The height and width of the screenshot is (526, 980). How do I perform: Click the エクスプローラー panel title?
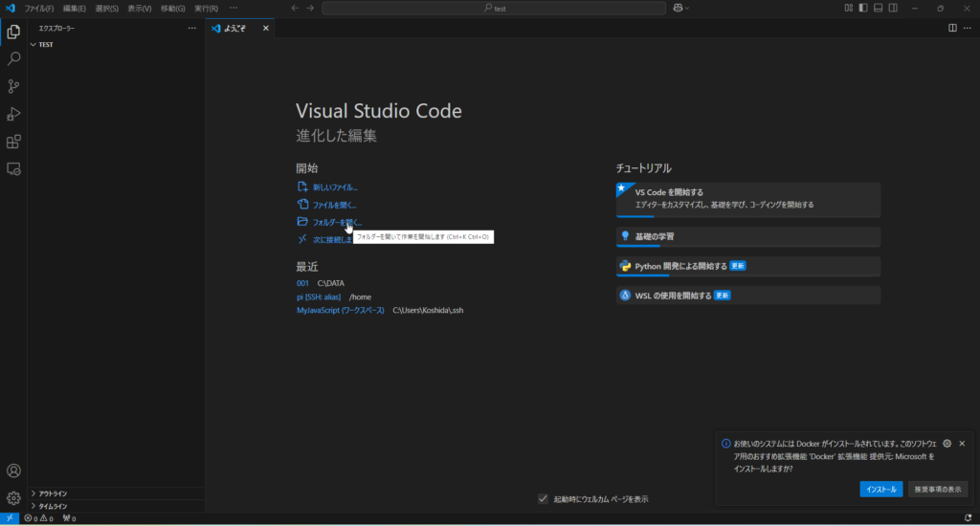point(56,28)
